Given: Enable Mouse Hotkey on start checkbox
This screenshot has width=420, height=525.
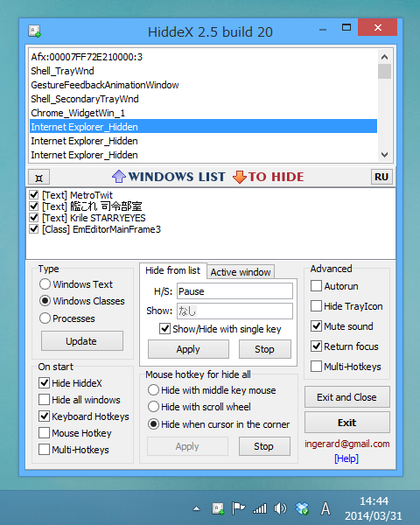Looking at the screenshot, I should (x=75, y=433).
